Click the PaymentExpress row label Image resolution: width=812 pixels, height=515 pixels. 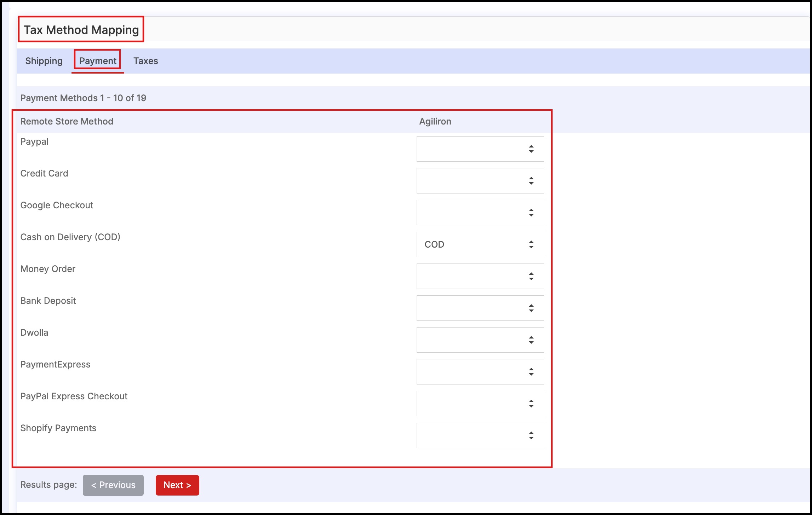(x=55, y=364)
